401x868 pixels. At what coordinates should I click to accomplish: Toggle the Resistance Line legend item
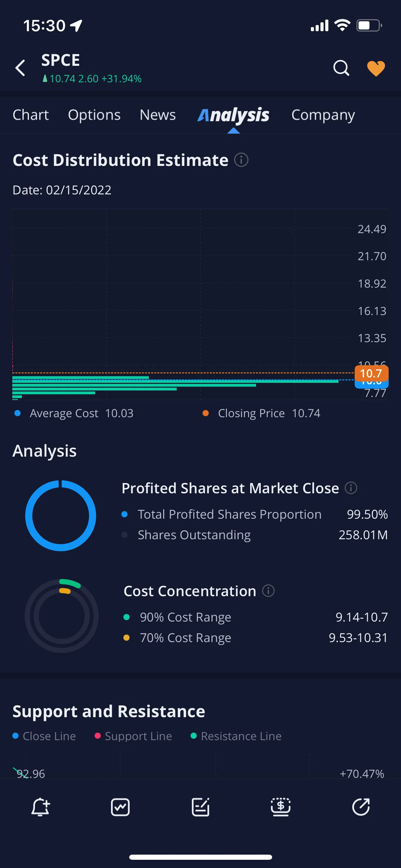pyautogui.click(x=236, y=736)
